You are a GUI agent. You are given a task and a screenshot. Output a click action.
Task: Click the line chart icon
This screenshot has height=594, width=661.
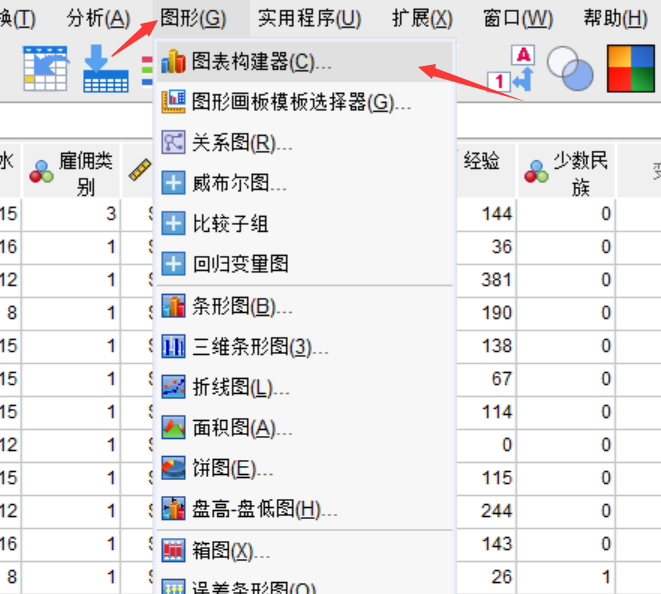pos(173,387)
